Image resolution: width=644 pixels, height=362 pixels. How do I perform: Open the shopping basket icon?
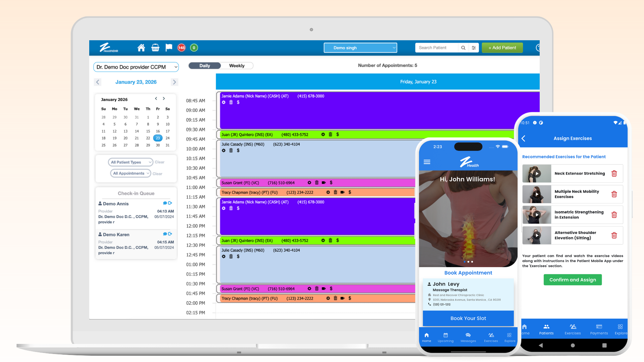coord(155,48)
